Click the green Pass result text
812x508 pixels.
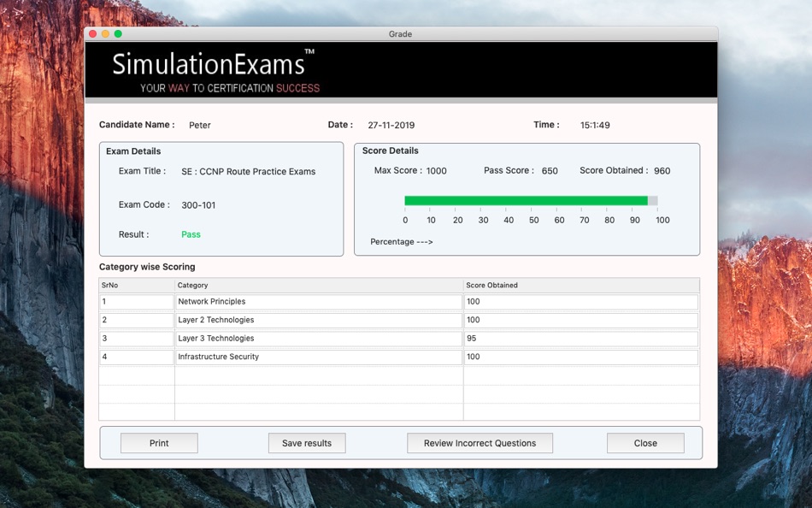191,234
